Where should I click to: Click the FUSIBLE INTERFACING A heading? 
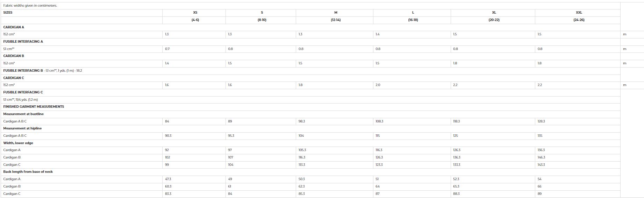(x=23, y=42)
